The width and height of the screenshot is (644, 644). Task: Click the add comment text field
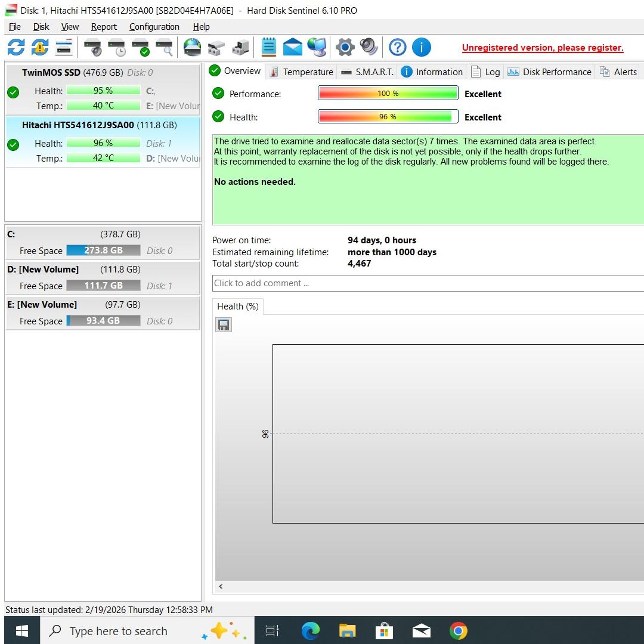coord(427,283)
